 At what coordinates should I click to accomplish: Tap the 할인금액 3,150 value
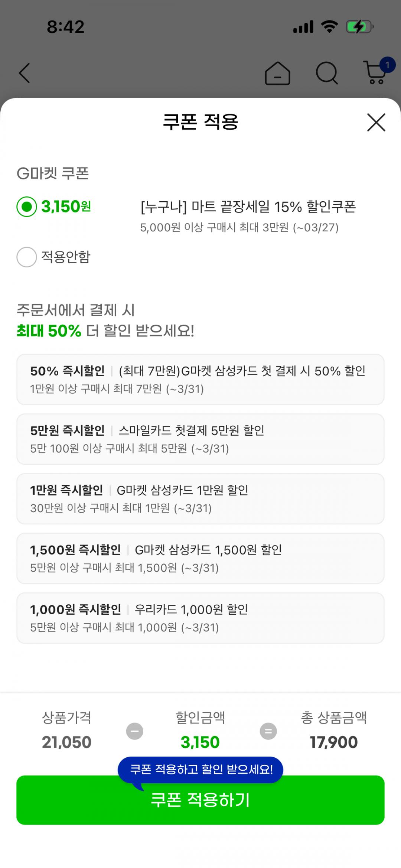point(200,742)
